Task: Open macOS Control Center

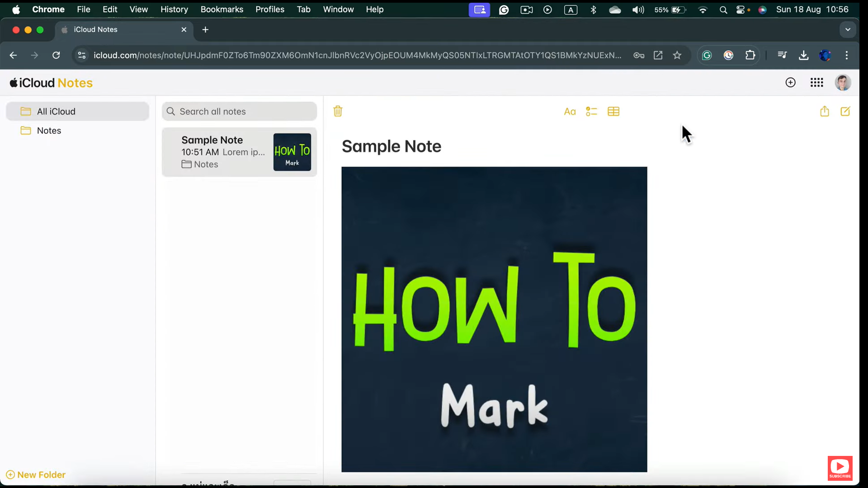Action: pos(740,9)
